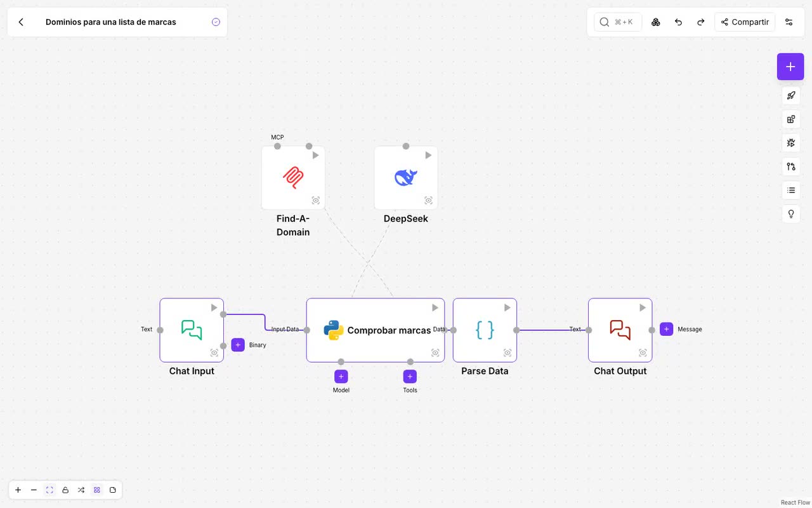Open workflow settings sliders icon
The height and width of the screenshot is (508, 812).
tap(789, 22)
